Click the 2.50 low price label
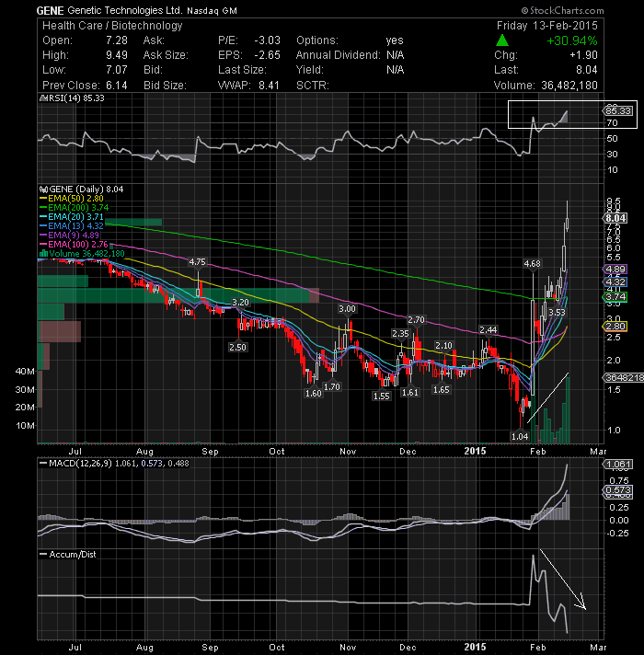This screenshot has height=655, width=644. (237, 347)
